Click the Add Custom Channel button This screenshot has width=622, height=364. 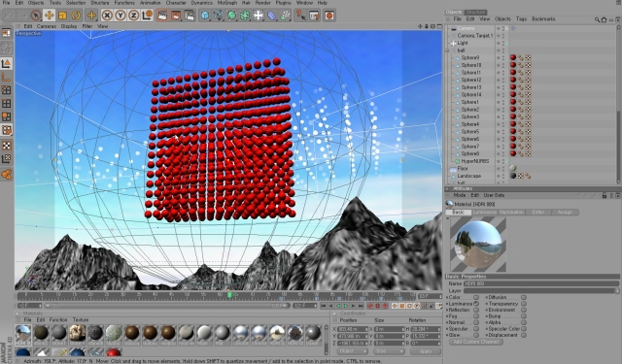pyautogui.click(x=476, y=342)
